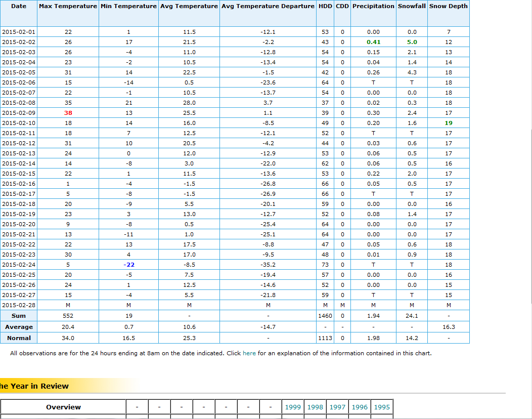This screenshot has width=532, height=419.
Task: Click the Max Temperature column header
Action: point(68,6)
